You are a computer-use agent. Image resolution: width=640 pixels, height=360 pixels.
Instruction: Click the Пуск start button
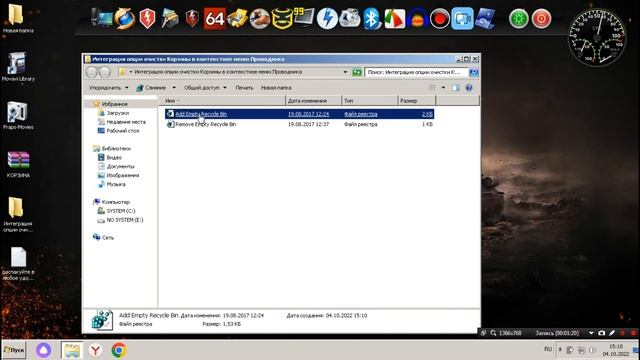pyautogui.click(x=14, y=350)
